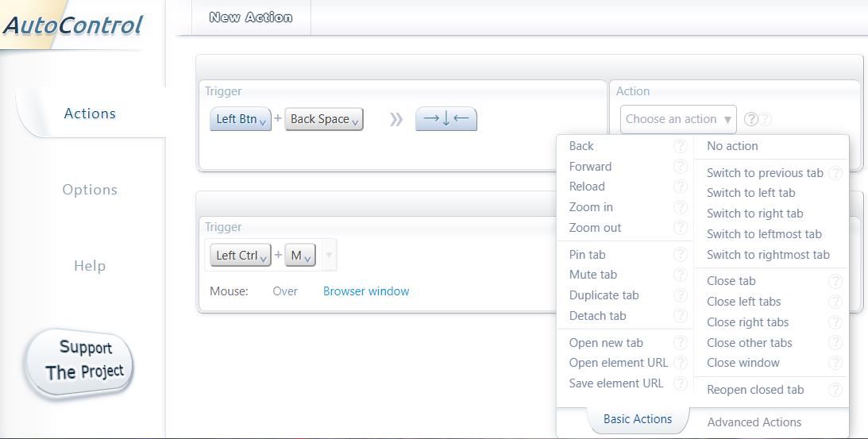This screenshot has width=868, height=439.
Task: Select No action in the list
Action: point(732,146)
